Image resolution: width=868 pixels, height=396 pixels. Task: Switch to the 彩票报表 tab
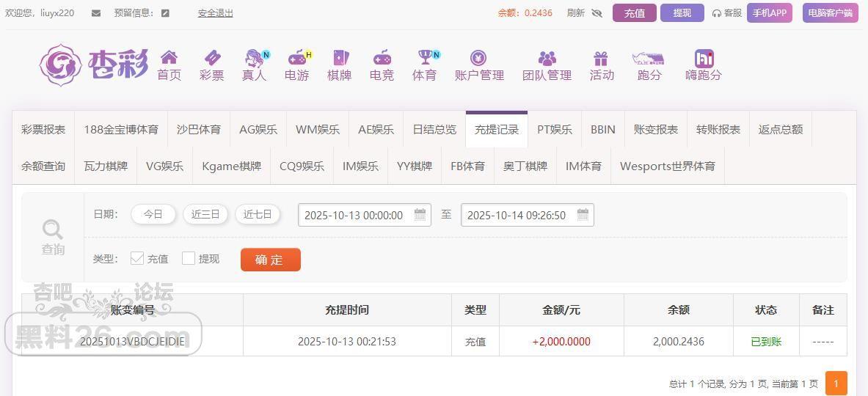pos(43,130)
